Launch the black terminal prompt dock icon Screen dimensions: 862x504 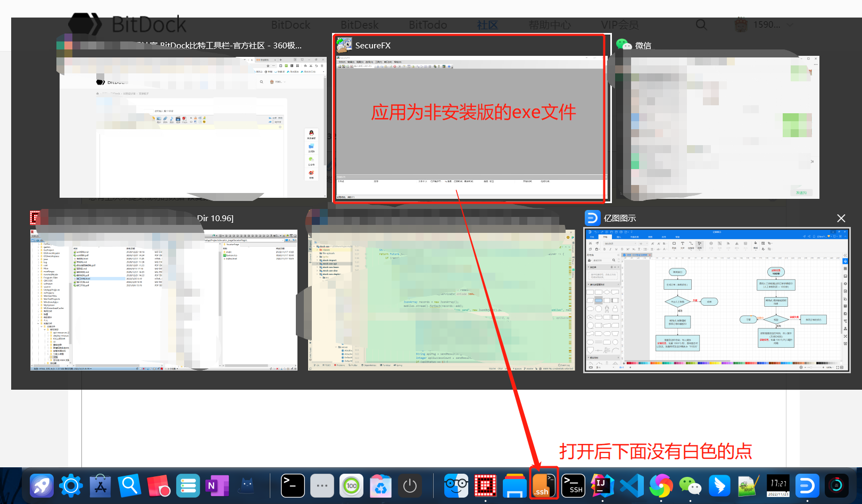click(x=293, y=486)
